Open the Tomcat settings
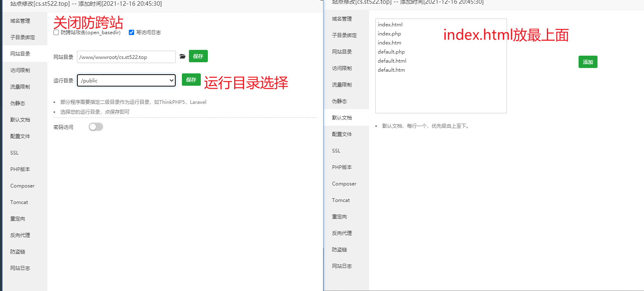Viewport: 644px width, 291px height. [19, 202]
